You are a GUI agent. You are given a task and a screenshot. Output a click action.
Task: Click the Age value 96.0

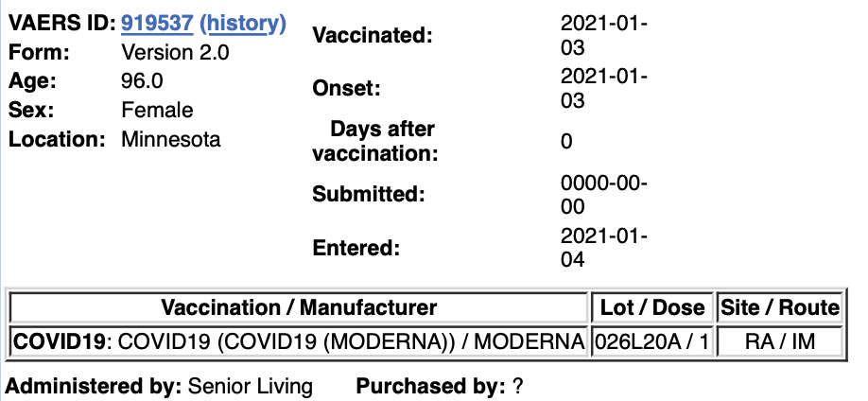142,81
